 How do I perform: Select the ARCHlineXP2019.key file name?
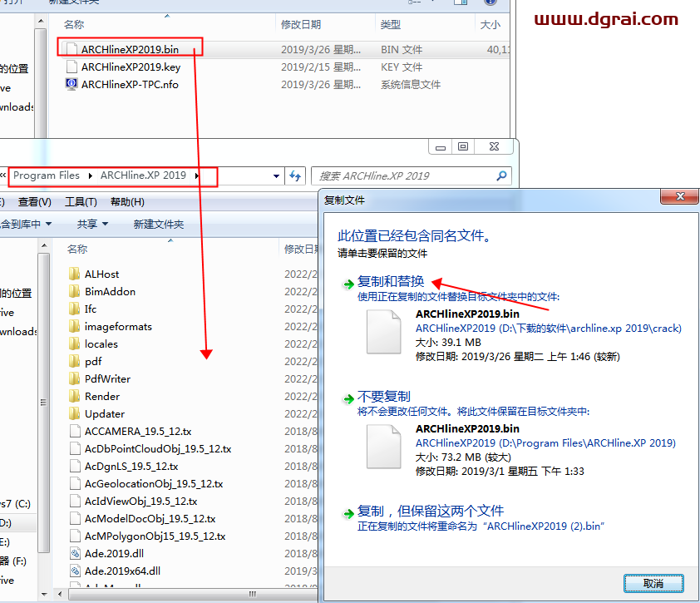131,67
